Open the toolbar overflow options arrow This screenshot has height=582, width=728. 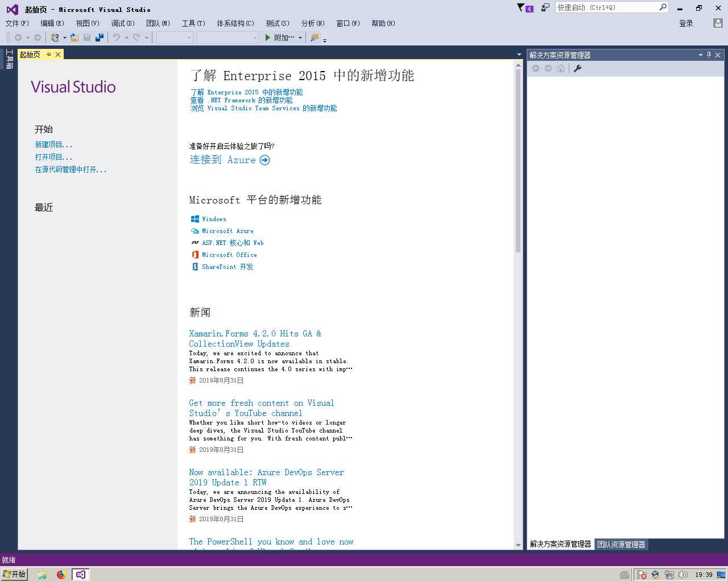click(325, 40)
